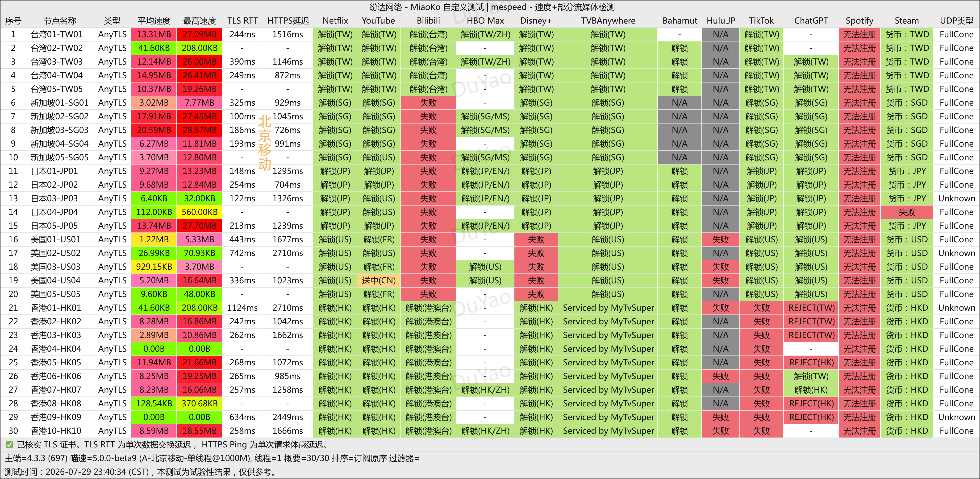
Task: Select UDP Unknown cell in 日本03-JP03 row
Action: coord(956,198)
